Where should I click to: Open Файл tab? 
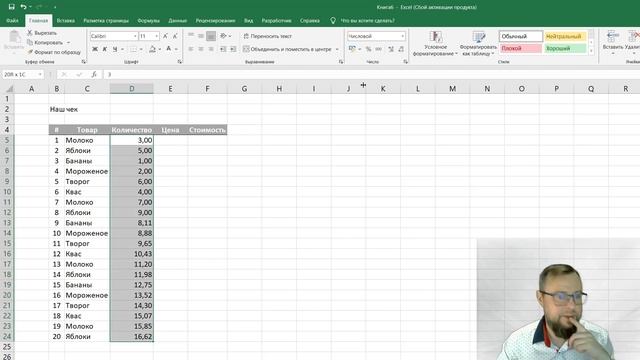(x=12, y=20)
